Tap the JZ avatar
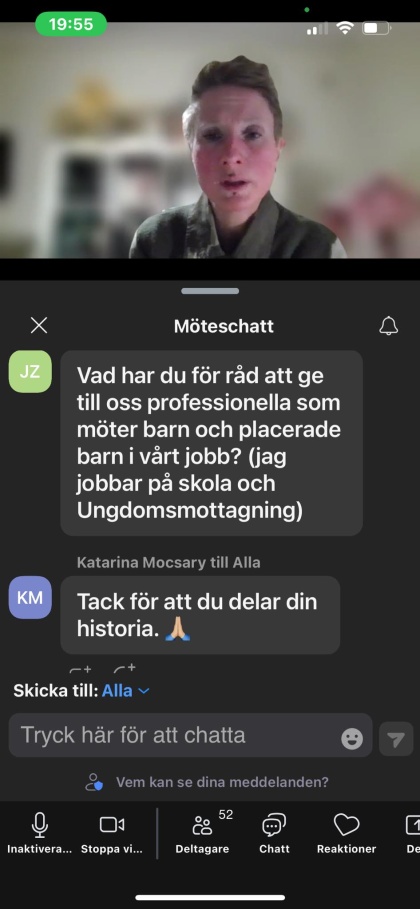 (x=30, y=372)
